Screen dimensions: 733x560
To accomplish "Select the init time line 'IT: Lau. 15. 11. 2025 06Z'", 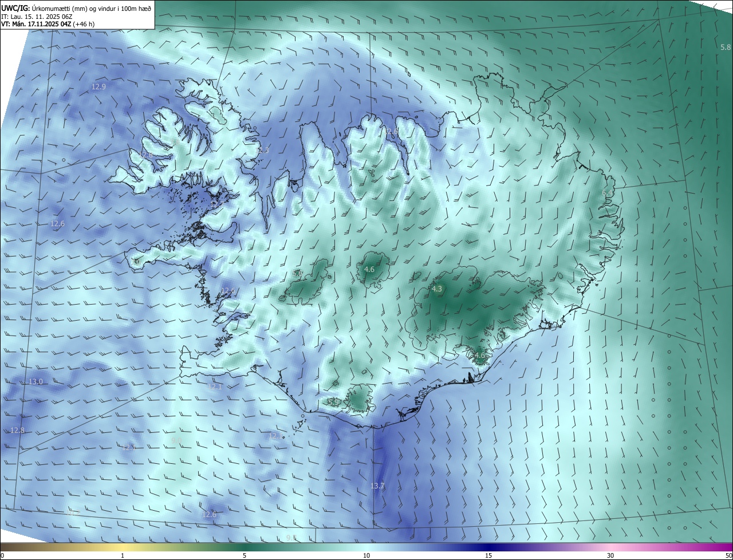I will coord(37,16).
